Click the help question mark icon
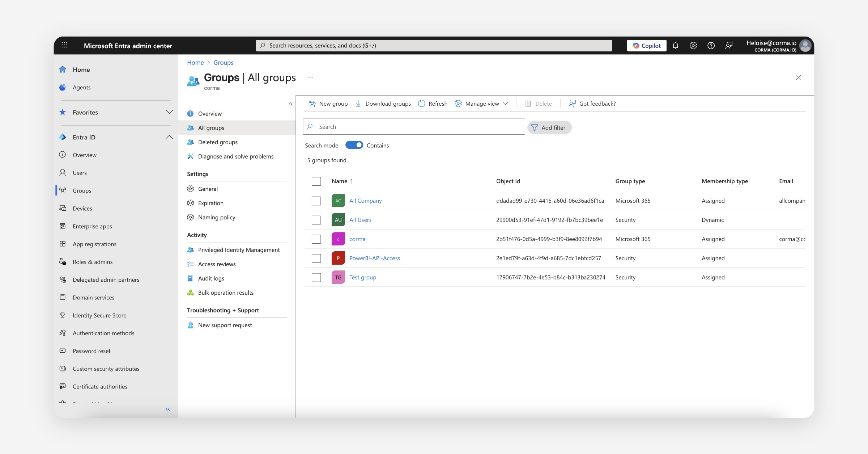Image resolution: width=868 pixels, height=454 pixels. (x=711, y=46)
